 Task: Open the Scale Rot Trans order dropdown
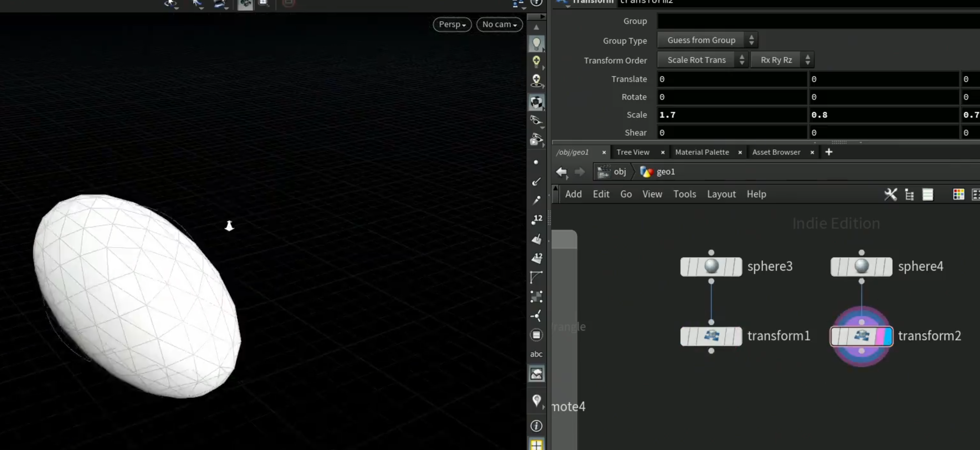(702, 60)
